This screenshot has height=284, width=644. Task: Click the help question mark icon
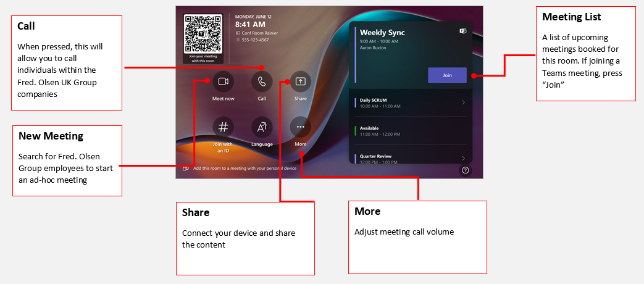coord(466,170)
